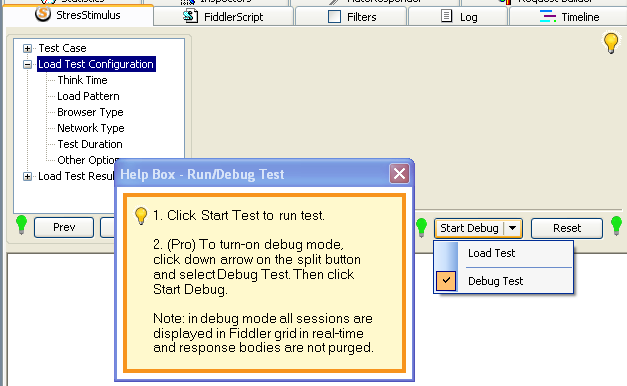Click the lightbulb icon inside Help Box
Image resolution: width=627 pixels, height=386 pixels.
[x=141, y=216]
